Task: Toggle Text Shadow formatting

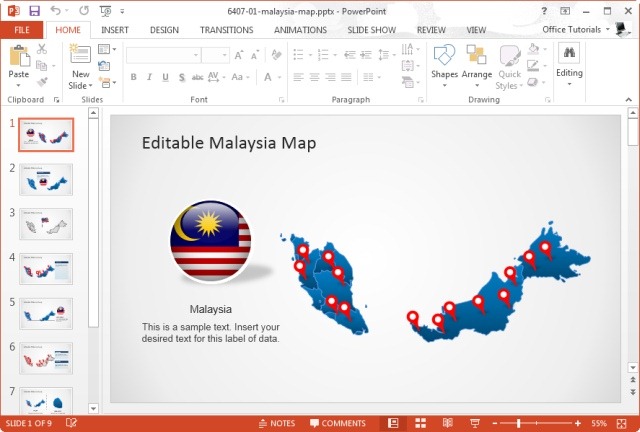Action: pos(182,77)
